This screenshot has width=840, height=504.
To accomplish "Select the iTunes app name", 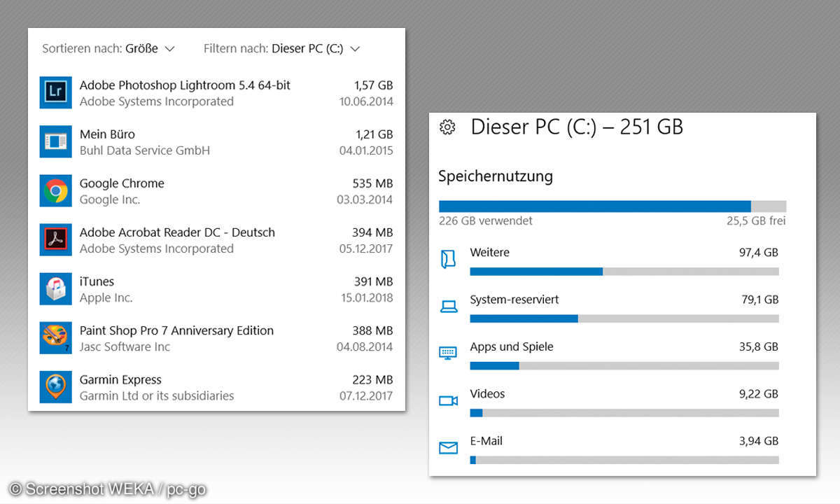I will (x=97, y=281).
